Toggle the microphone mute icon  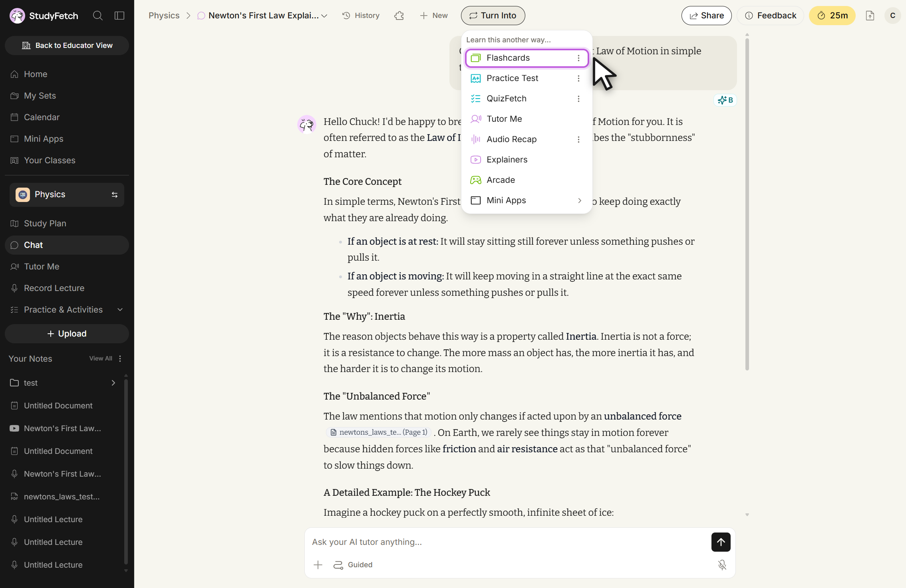[x=722, y=565]
